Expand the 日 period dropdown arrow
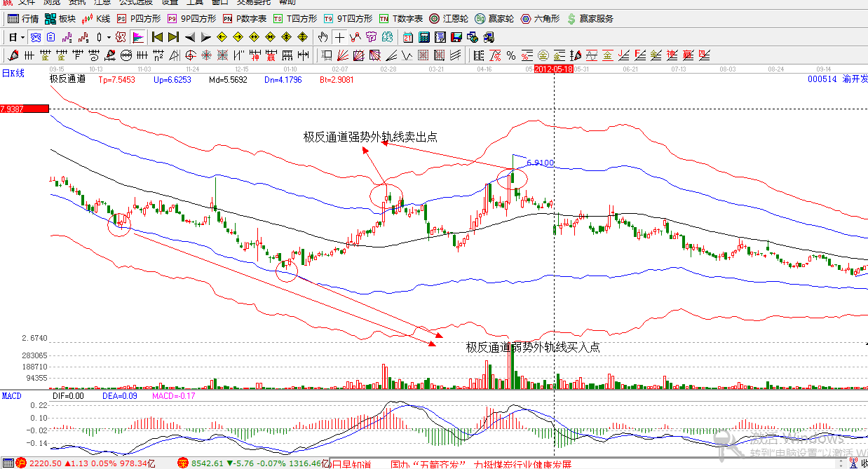Viewport: 868px width, 469px height. coord(22,37)
